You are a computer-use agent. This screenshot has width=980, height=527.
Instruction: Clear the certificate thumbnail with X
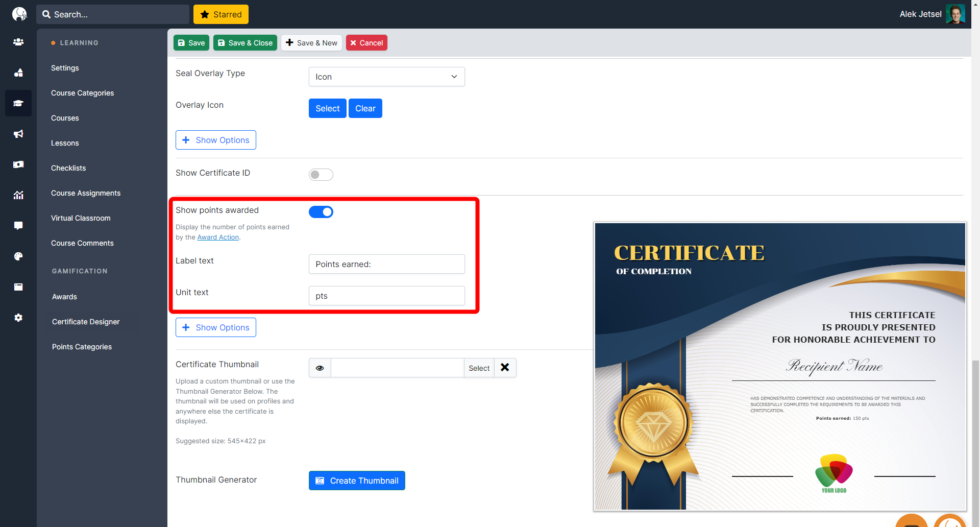tap(505, 368)
